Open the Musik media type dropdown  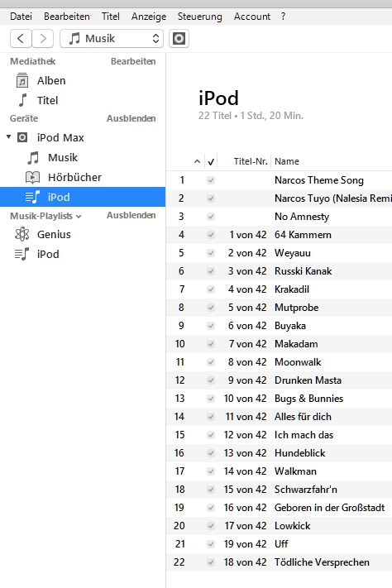point(112,39)
